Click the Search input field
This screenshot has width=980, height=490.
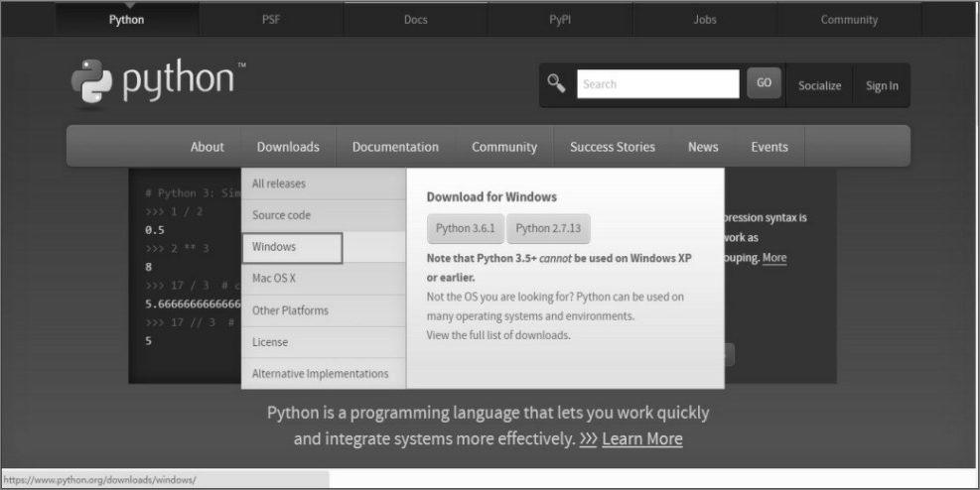(x=657, y=83)
